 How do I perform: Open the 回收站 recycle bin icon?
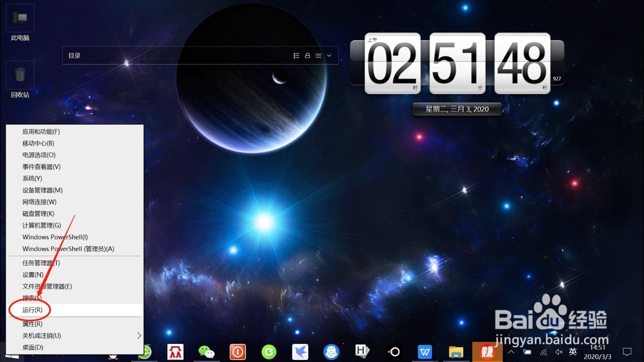tap(20, 80)
